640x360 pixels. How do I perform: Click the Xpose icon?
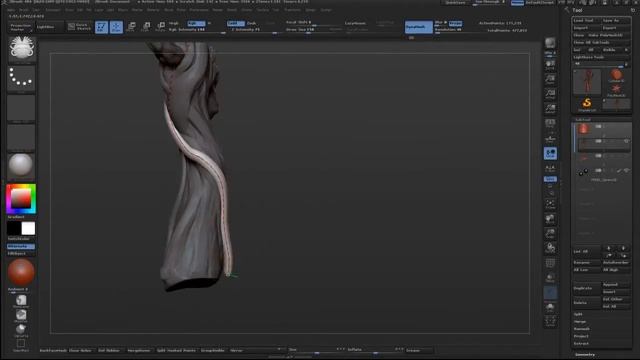[550, 322]
